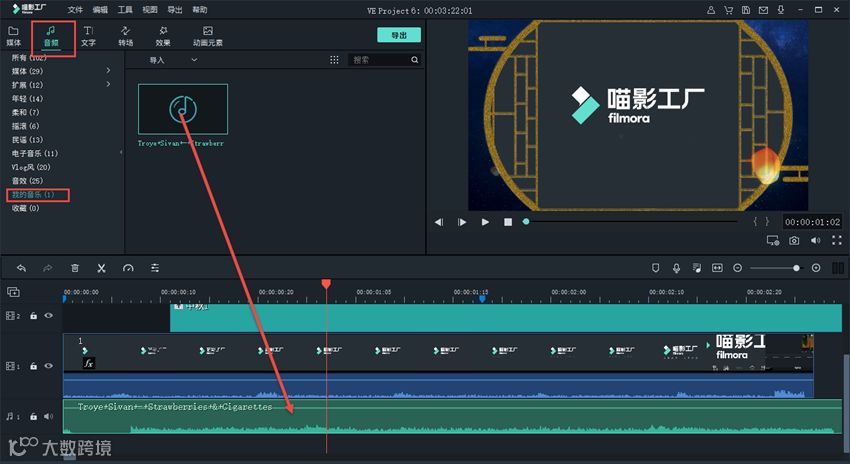The height and width of the screenshot is (464, 850).
Task: Open the 视图 menu
Action: point(150,10)
